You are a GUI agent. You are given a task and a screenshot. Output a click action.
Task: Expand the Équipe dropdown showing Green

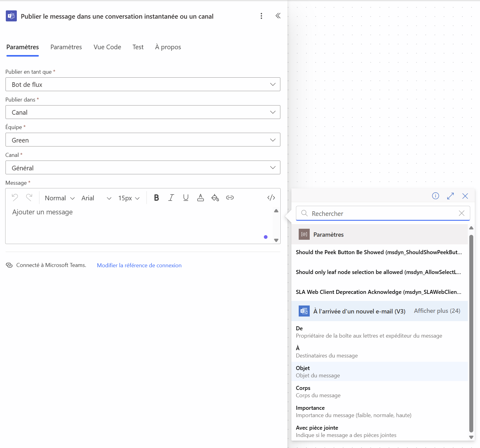tap(143, 140)
